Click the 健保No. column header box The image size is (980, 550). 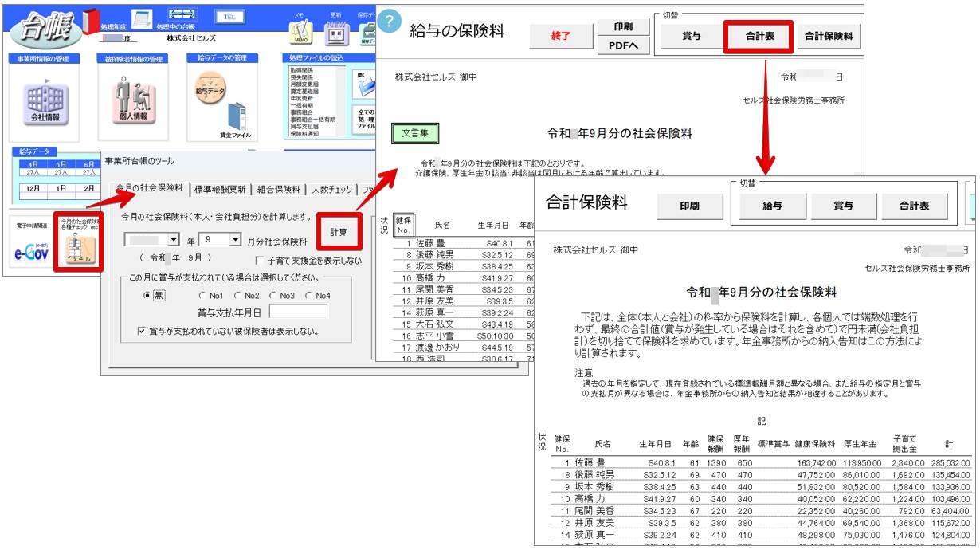click(404, 225)
